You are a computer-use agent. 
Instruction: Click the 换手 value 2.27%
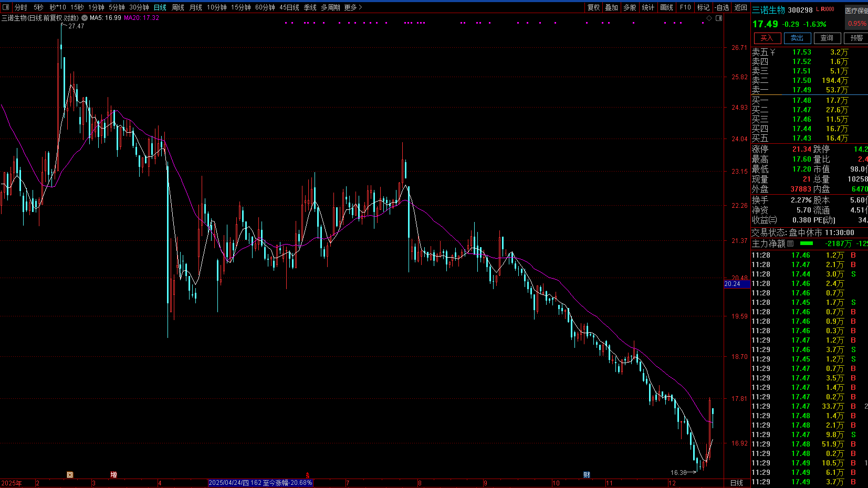coord(801,200)
